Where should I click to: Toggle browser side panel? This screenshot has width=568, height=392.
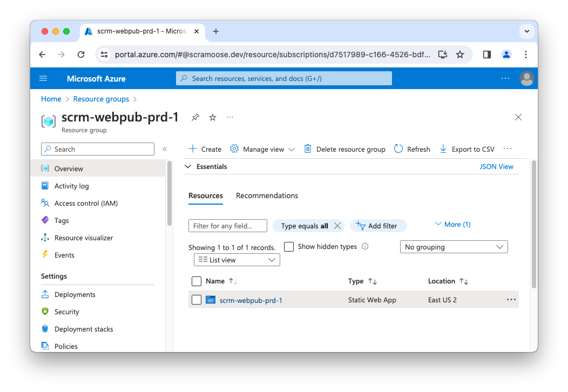pos(487,55)
